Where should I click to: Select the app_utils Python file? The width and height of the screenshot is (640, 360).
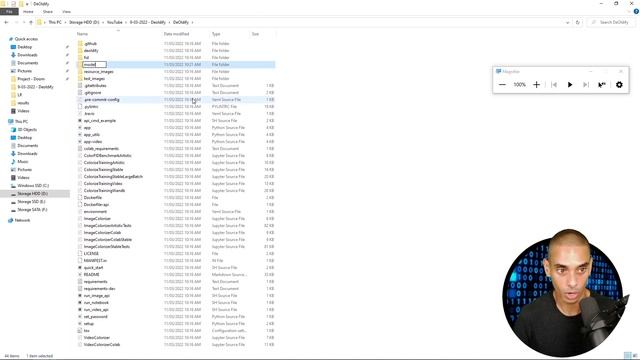[x=92, y=135]
